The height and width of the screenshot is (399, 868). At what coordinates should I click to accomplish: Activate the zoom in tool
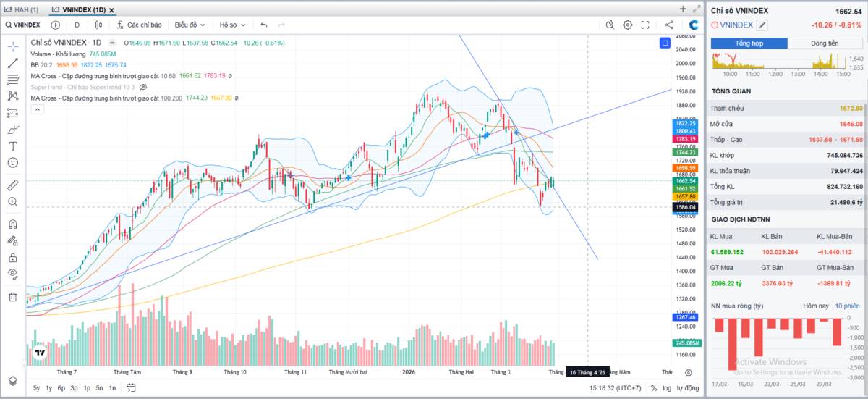click(x=13, y=201)
